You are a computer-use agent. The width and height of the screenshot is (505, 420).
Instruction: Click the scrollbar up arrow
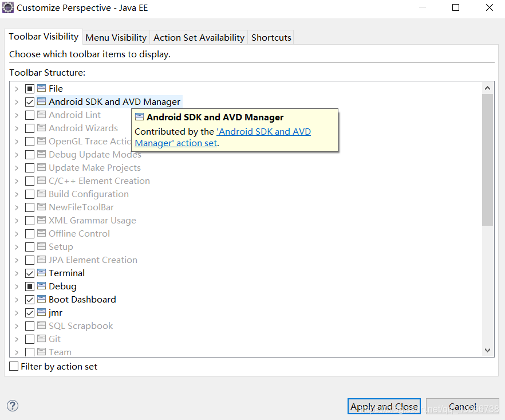(487, 88)
